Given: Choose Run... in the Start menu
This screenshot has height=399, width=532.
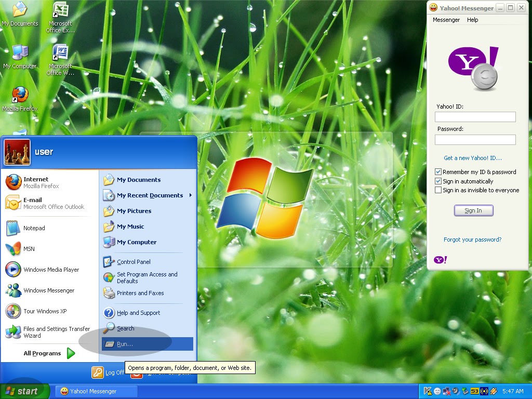Looking at the screenshot, I should 148,344.
